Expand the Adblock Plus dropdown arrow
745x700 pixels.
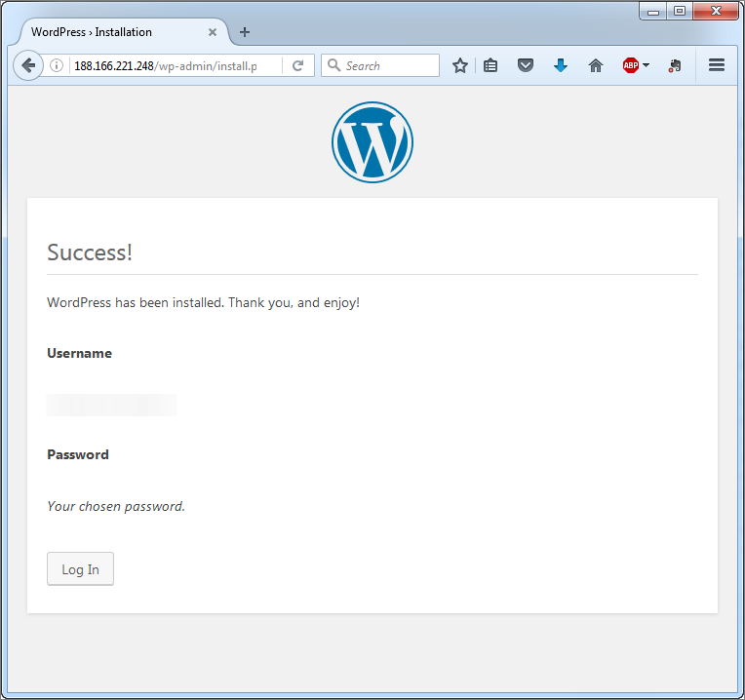(x=646, y=65)
